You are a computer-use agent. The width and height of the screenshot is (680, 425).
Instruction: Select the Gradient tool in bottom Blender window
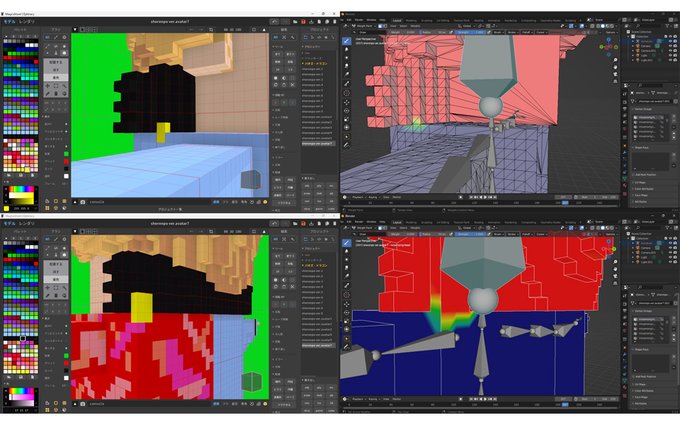(x=347, y=276)
